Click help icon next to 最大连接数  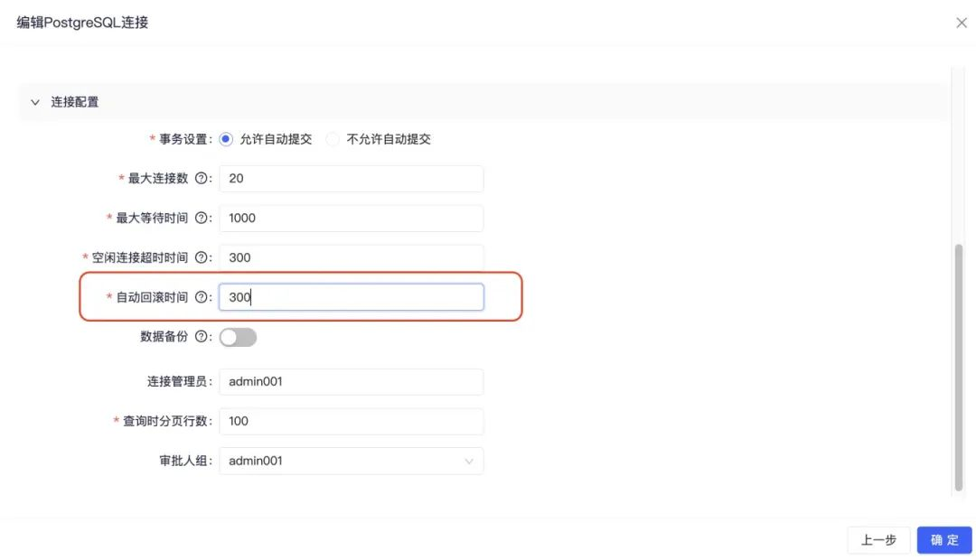(201, 179)
